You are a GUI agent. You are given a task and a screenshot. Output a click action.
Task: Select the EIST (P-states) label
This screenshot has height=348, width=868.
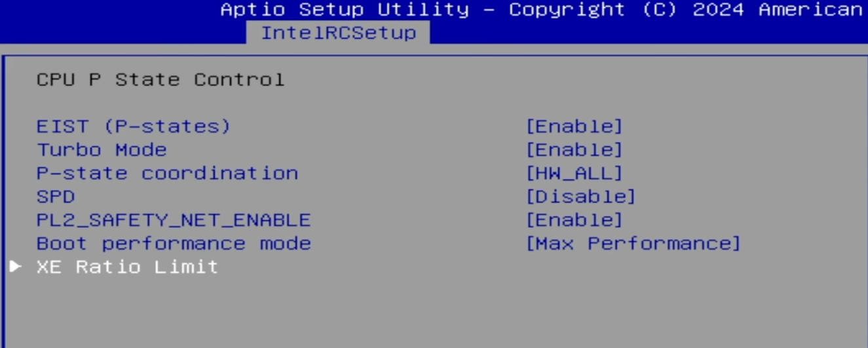tap(134, 126)
